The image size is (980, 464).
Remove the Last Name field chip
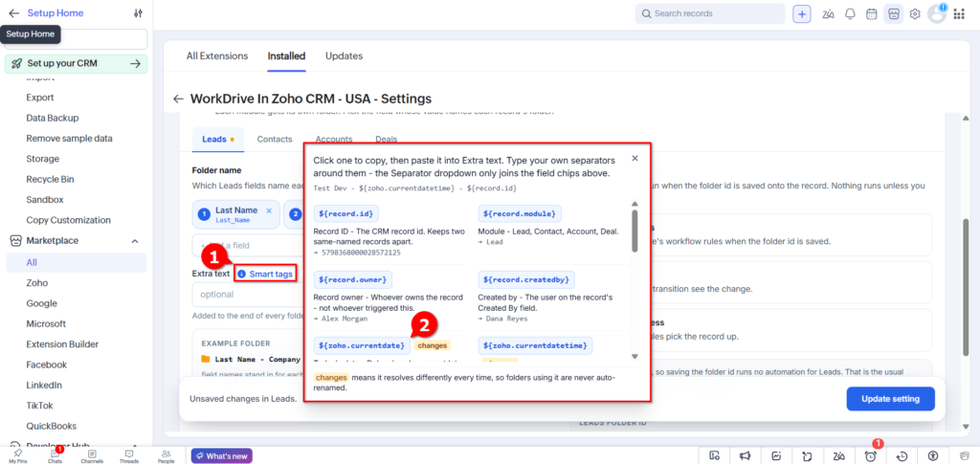point(269,211)
